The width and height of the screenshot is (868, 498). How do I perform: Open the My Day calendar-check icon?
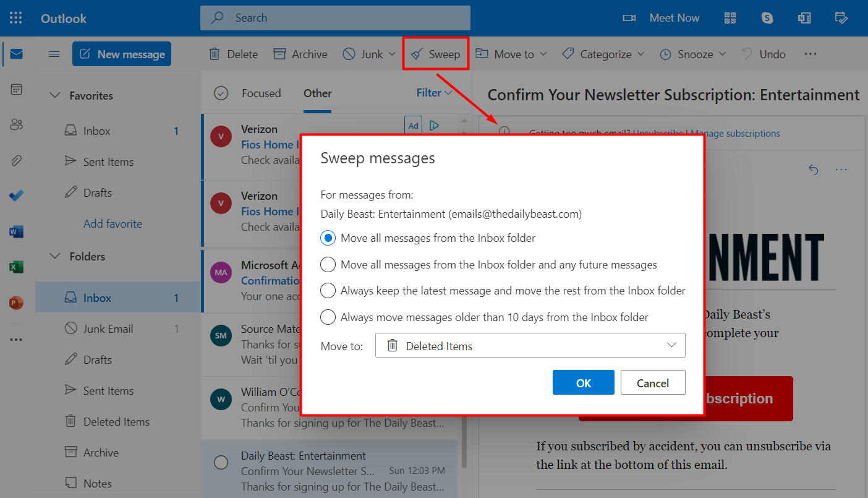click(x=841, y=18)
